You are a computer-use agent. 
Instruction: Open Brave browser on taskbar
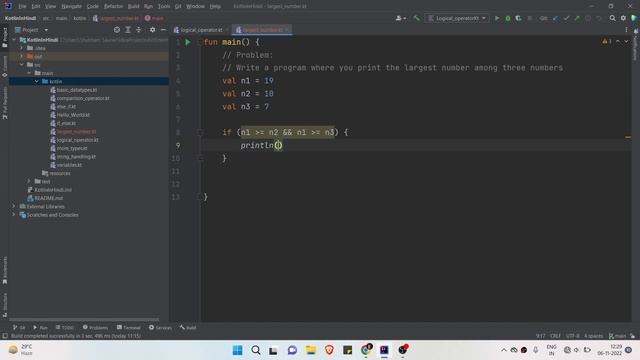[329, 350]
